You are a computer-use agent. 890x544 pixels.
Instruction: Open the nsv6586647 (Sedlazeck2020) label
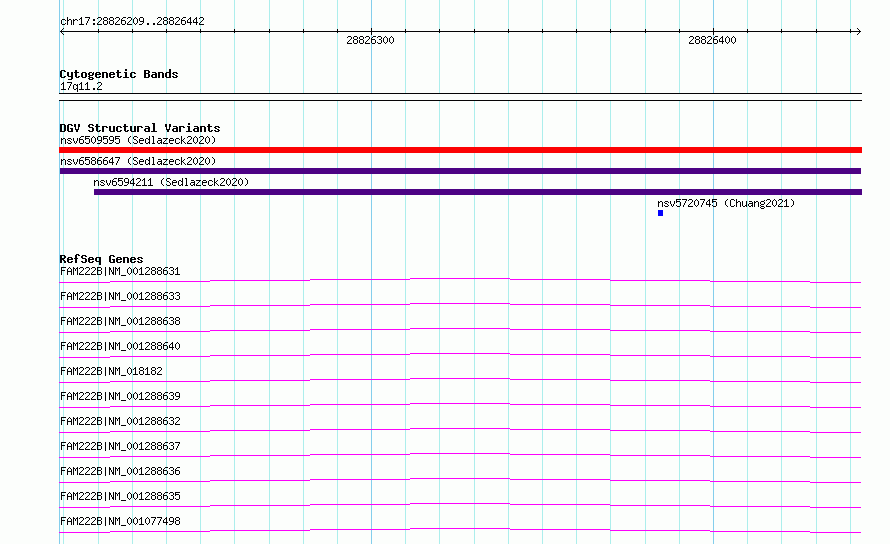coord(138,161)
